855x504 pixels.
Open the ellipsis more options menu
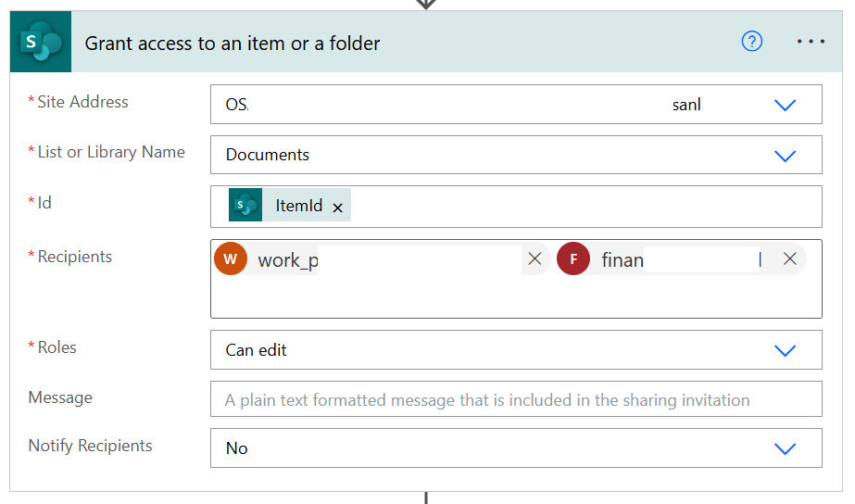(811, 42)
